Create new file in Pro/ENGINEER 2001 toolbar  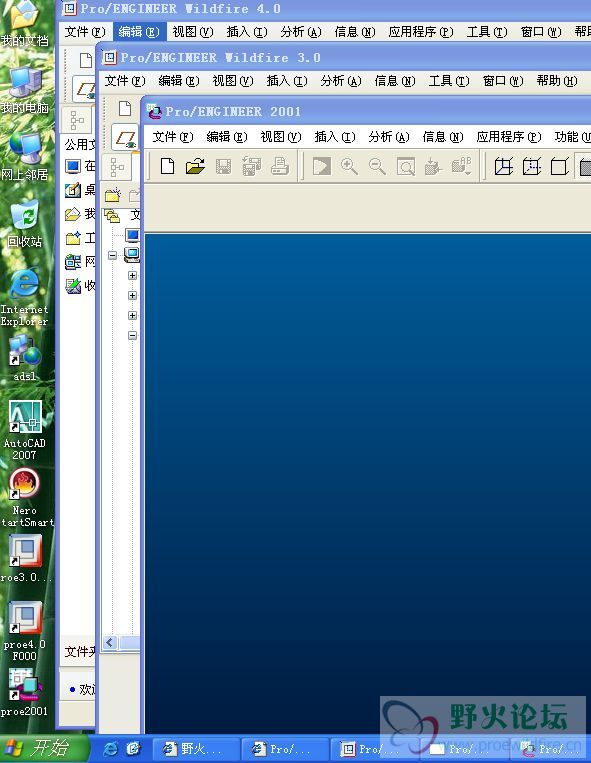coord(167,166)
